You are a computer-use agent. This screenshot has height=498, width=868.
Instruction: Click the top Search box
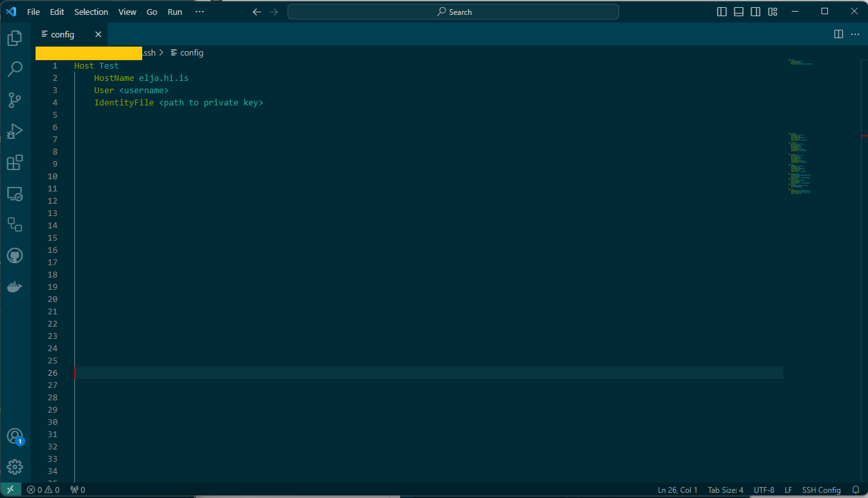(x=452, y=11)
